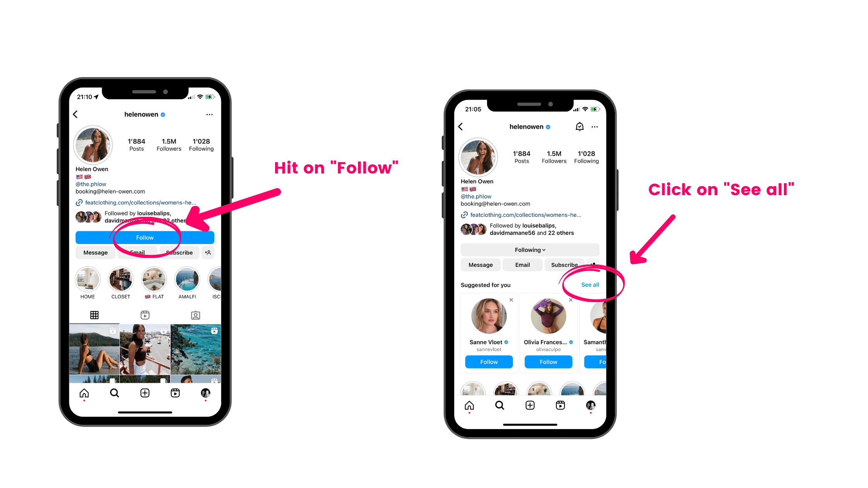Click 'See all' in Suggested for you
Image resolution: width=868 pixels, height=488 pixels.
pyautogui.click(x=589, y=285)
